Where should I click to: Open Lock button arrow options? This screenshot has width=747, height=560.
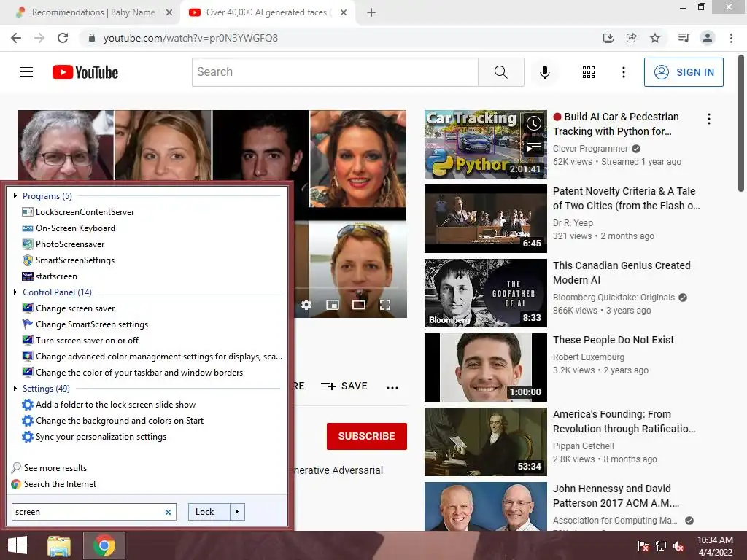[237, 512]
